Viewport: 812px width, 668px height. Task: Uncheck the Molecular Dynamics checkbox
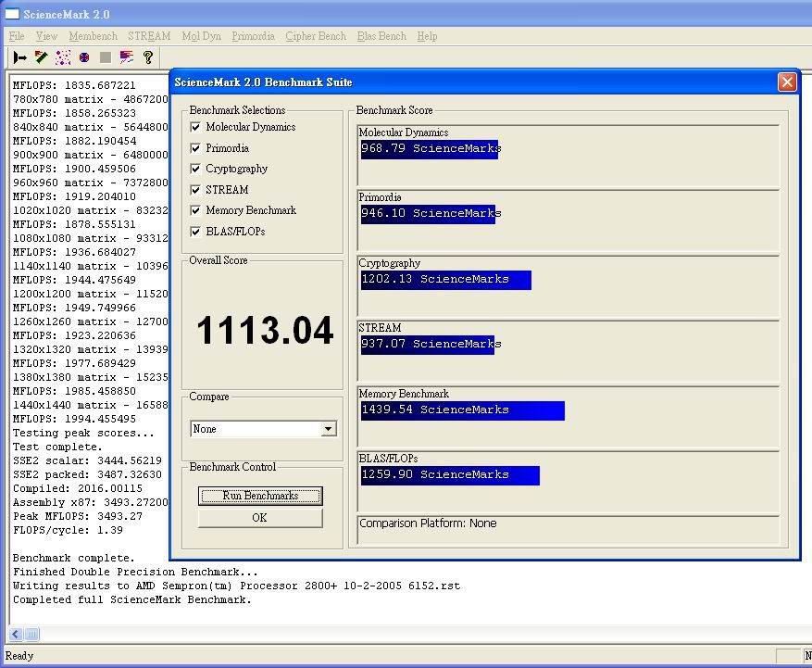point(195,127)
